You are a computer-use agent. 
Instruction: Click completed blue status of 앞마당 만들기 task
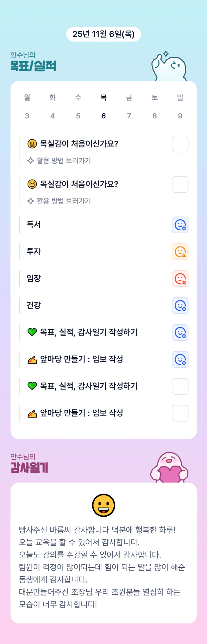tap(180, 359)
